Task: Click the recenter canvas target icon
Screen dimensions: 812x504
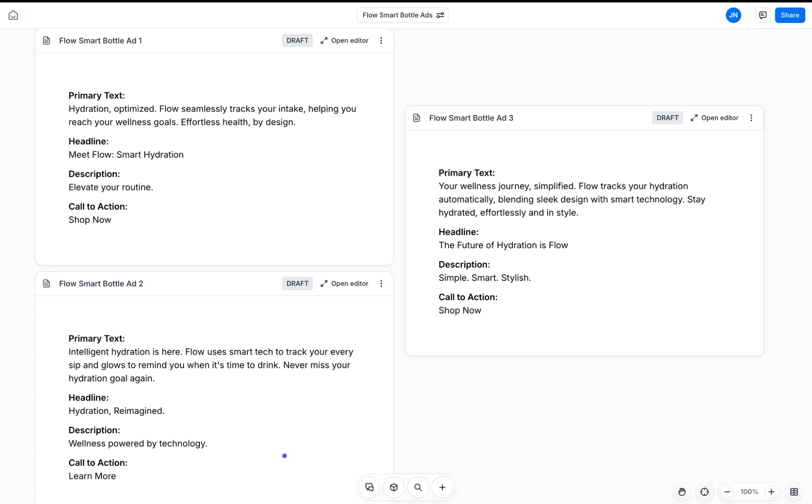Action: coord(704,491)
